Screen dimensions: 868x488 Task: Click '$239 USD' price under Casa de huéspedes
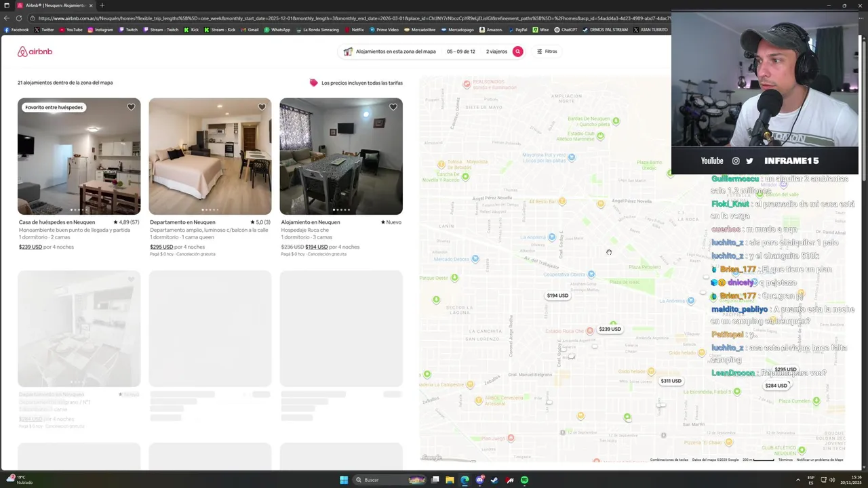[x=31, y=247]
